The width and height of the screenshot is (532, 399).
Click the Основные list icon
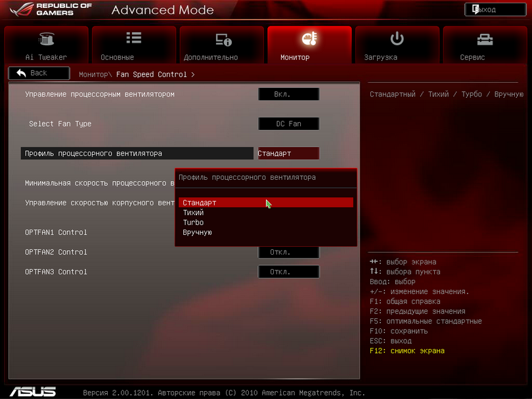(x=134, y=39)
